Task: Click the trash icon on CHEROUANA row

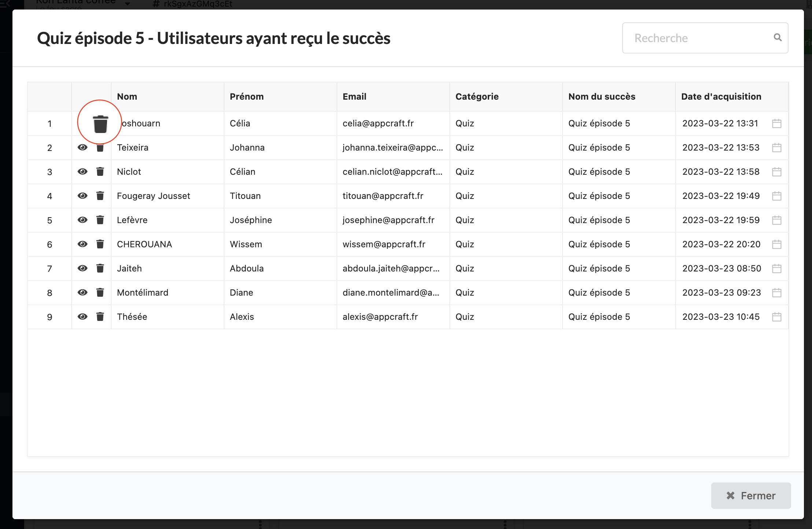Action: point(100,244)
